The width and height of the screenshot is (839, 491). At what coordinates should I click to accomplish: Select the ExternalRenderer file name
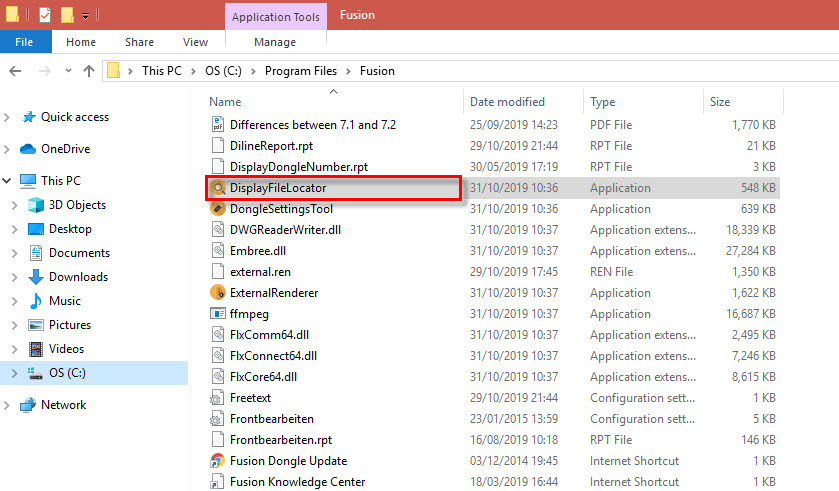pos(274,293)
